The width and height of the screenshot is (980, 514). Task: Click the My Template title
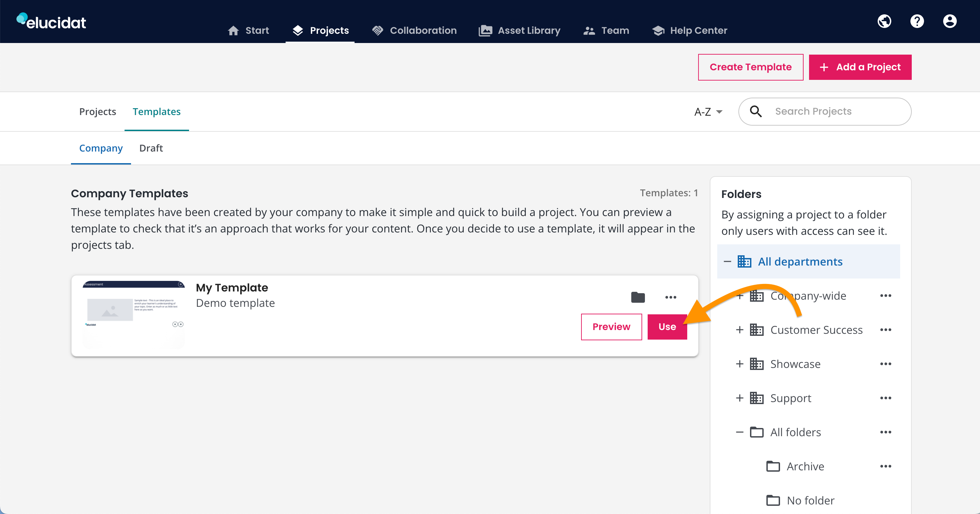pyautogui.click(x=232, y=287)
